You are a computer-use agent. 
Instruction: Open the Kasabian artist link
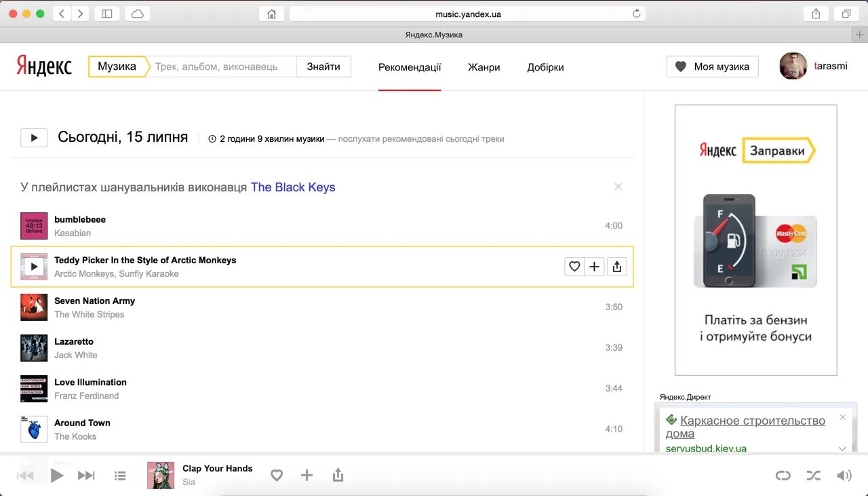tap(73, 233)
